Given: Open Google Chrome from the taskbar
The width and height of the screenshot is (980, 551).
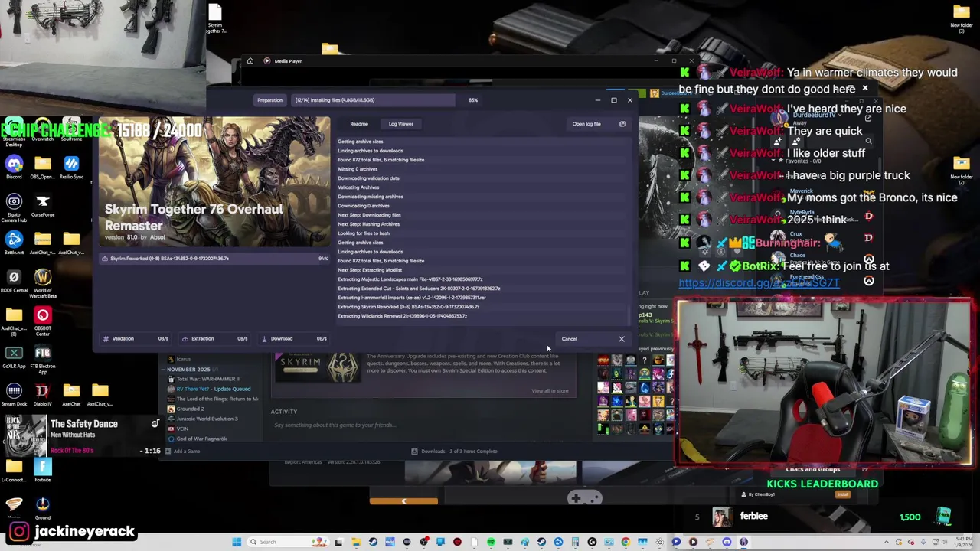Looking at the screenshot, I should (x=626, y=542).
